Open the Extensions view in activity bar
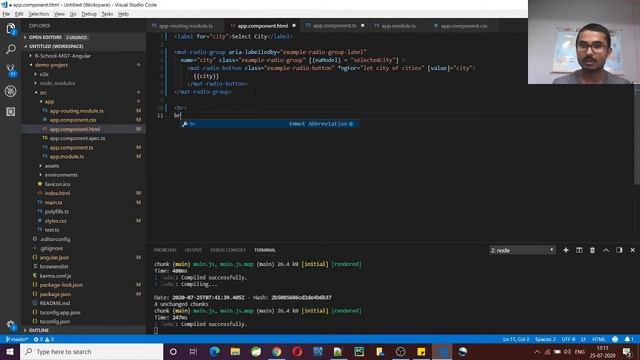This screenshot has width=640, height=360. (x=11, y=111)
